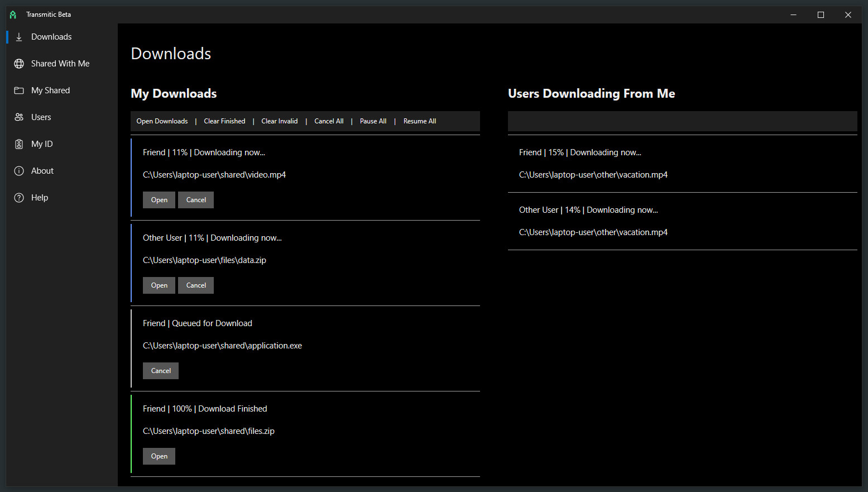Cancel All downloads

click(x=329, y=121)
